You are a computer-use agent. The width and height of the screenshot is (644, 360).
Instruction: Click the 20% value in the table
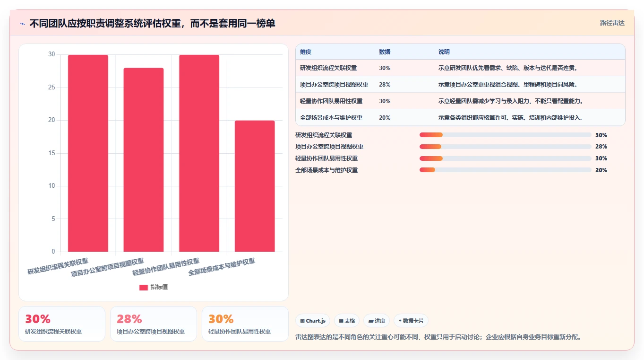point(385,118)
